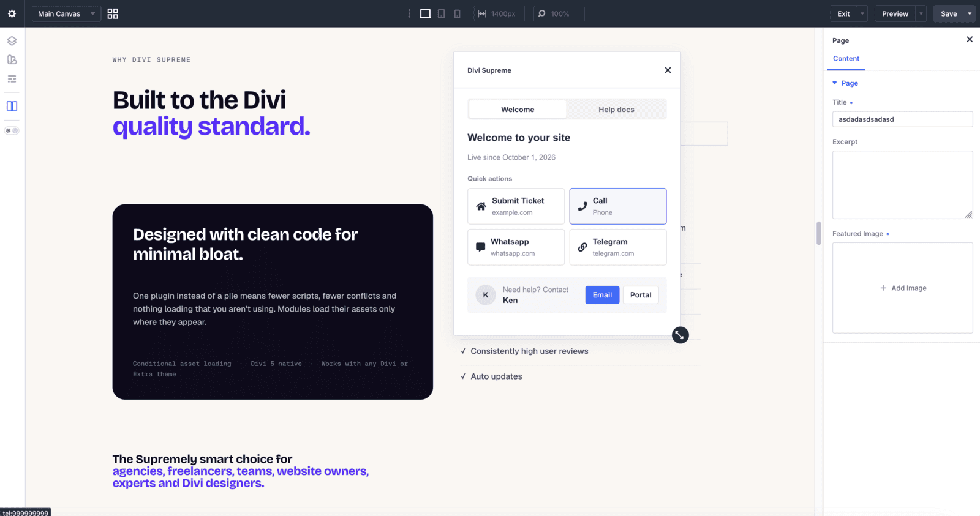
Task: Open the dropdown arrow next to Exit
Action: point(862,13)
